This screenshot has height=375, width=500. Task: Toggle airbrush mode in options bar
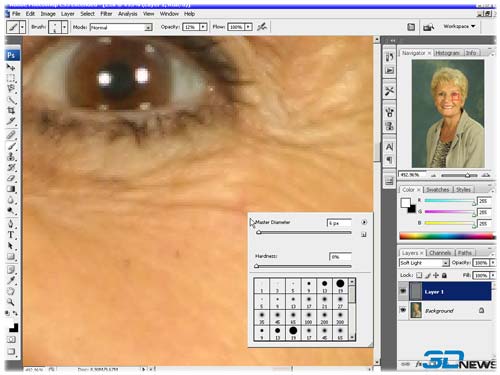click(x=262, y=27)
